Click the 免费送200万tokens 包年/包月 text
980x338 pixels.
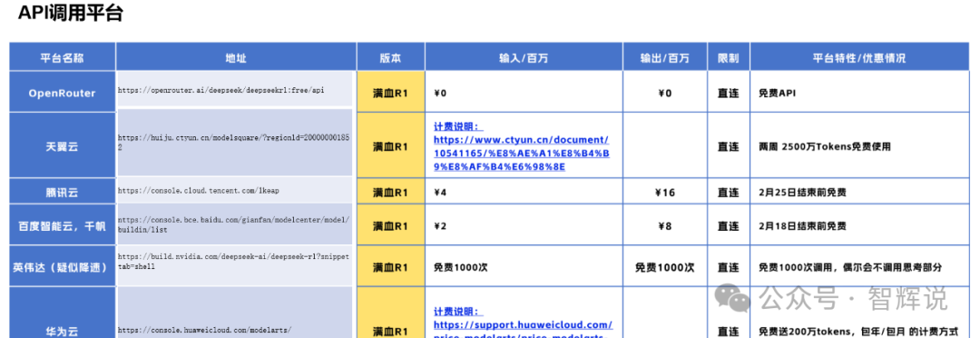tap(858, 331)
